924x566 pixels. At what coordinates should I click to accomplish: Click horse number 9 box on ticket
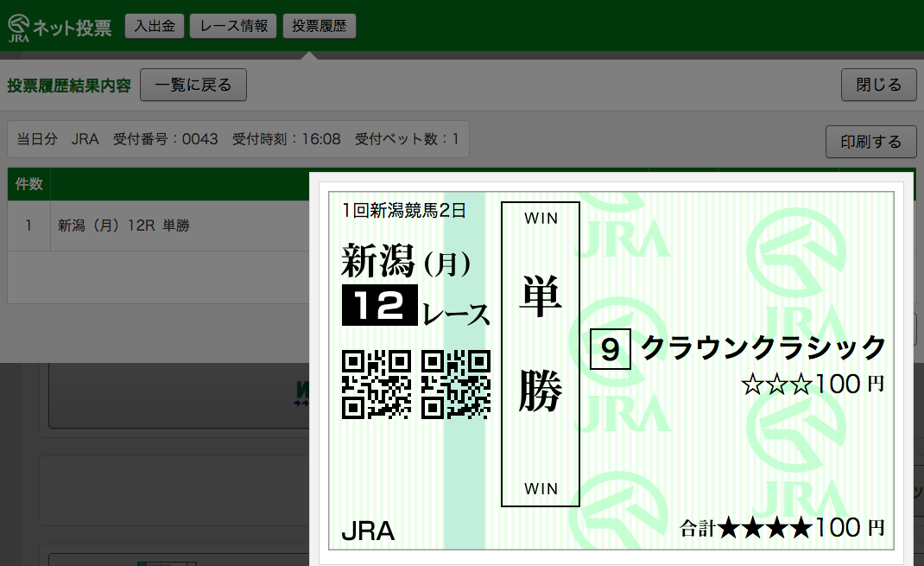click(611, 349)
